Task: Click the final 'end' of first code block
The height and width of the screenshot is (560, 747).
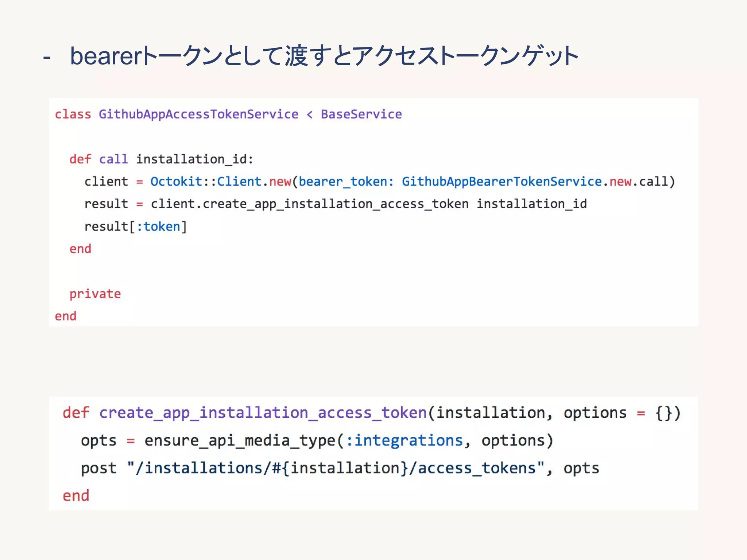Action: 66,316
